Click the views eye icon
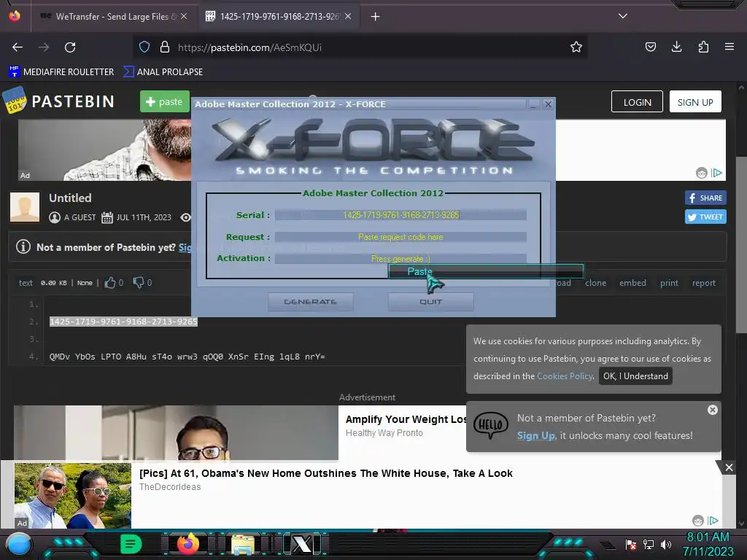747x560 pixels. pos(185,217)
